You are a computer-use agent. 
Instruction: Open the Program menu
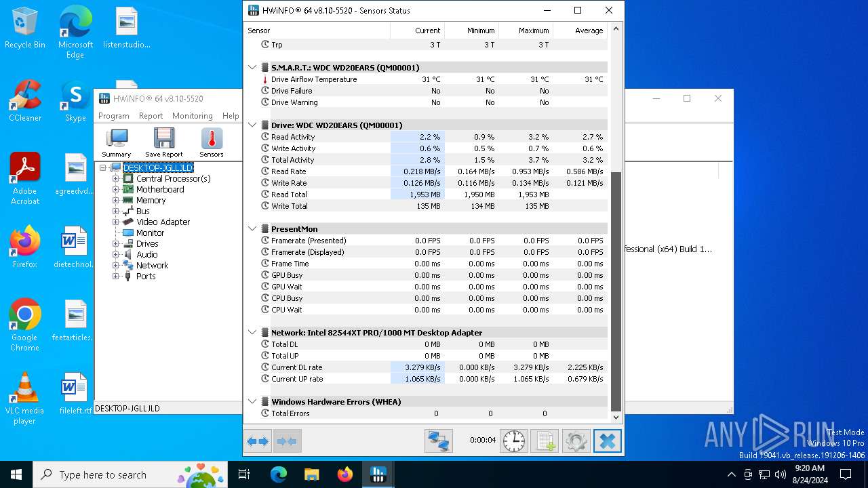click(x=114, y=116)
